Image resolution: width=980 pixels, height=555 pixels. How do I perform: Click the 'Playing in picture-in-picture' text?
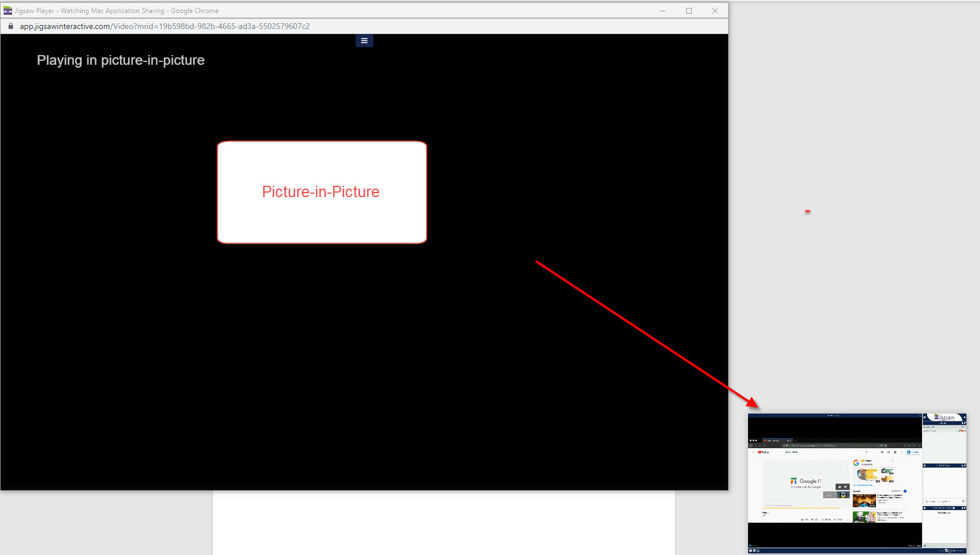121,60
